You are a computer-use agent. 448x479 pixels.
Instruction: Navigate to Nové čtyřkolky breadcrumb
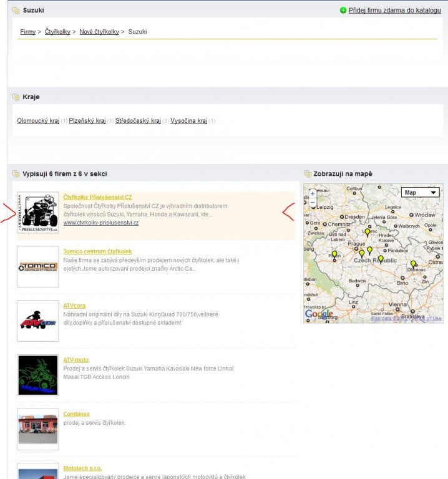point(99,32)
